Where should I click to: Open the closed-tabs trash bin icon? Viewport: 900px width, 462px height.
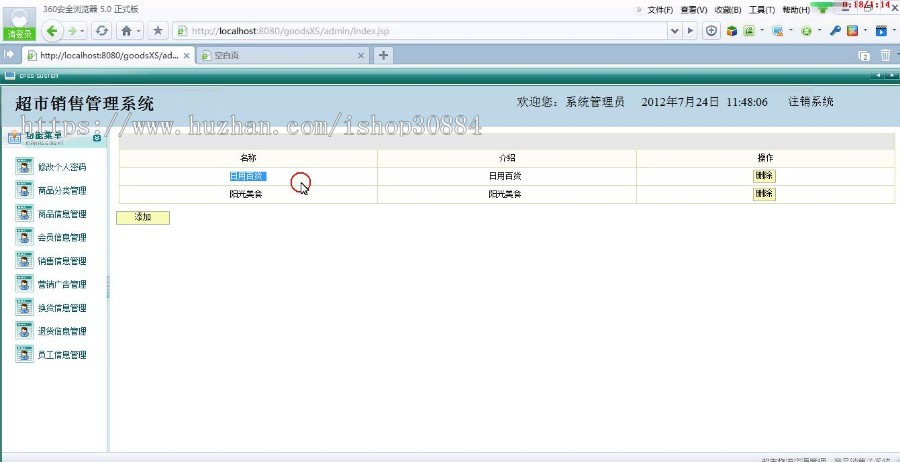click(886, 56)
